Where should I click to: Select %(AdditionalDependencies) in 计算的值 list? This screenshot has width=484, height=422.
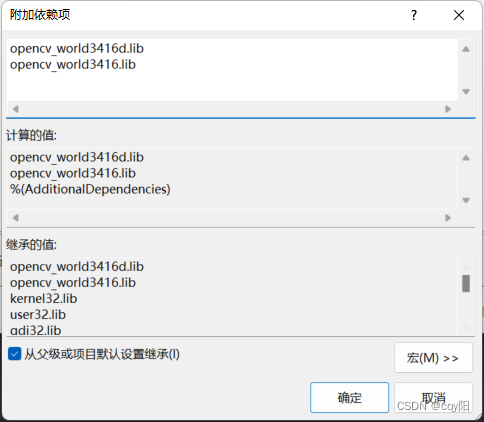click(90, 189)
